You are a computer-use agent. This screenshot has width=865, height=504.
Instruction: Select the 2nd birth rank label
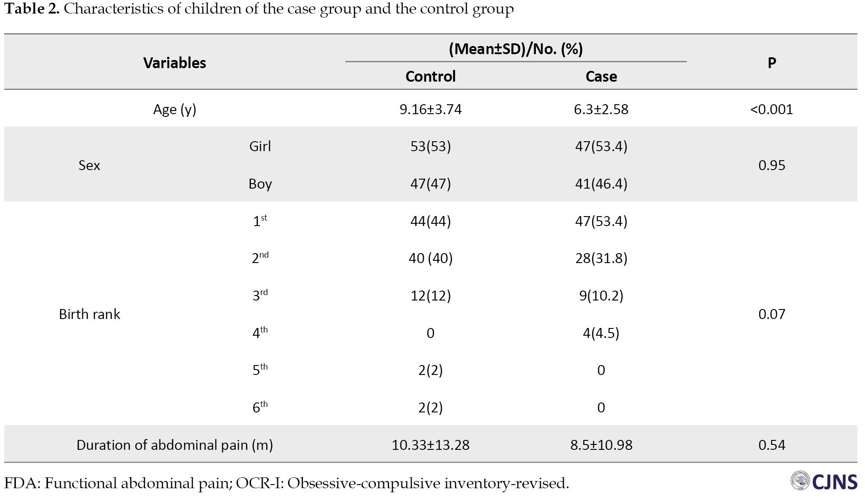click(x=260, y=258)
